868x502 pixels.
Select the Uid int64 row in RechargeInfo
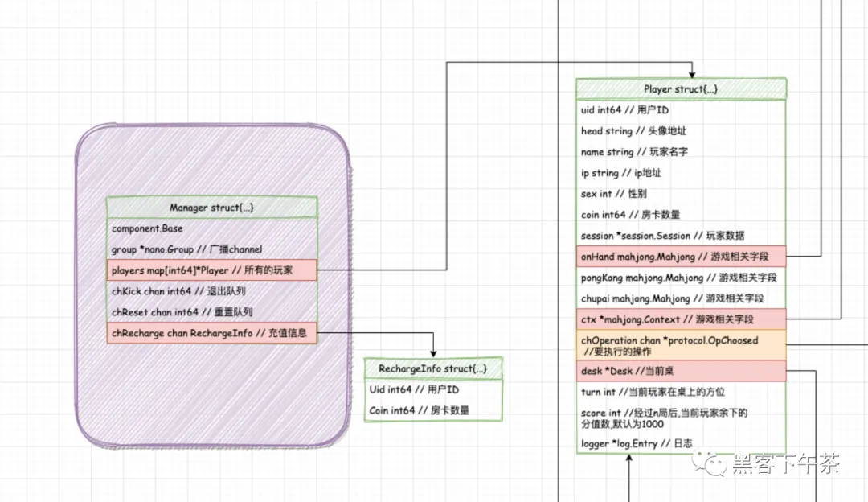click(433, 389)
